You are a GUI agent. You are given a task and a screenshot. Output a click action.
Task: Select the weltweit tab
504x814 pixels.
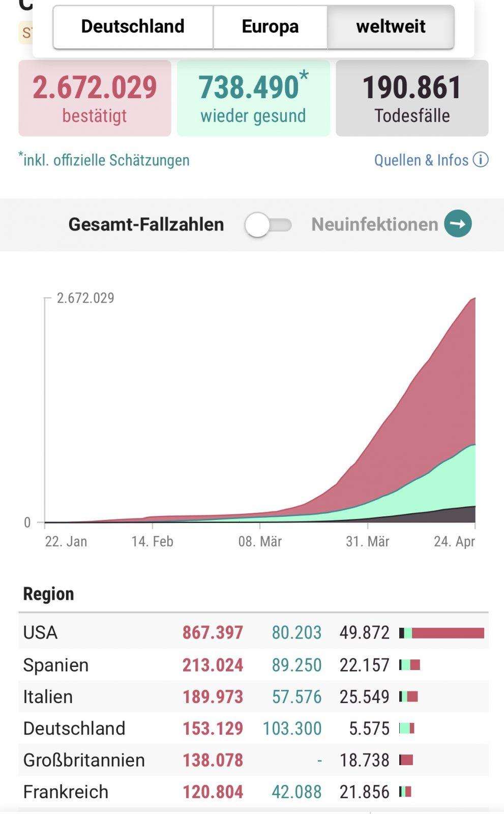click(391, 27)
